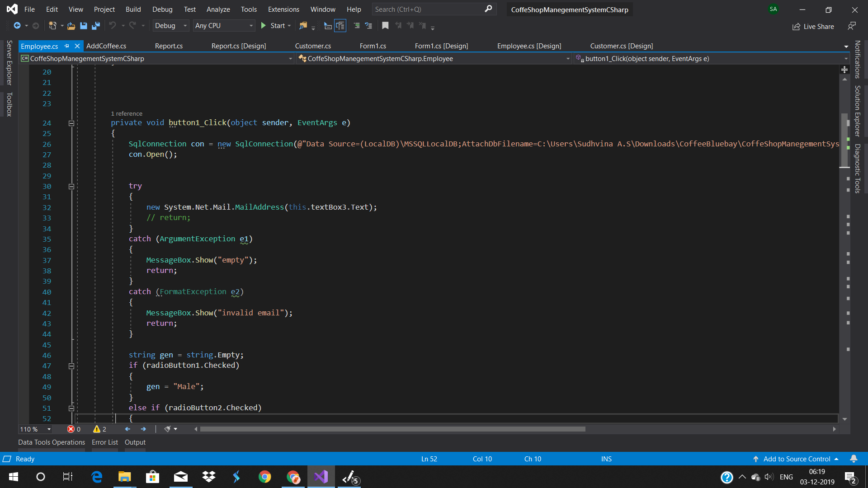Click inside the Search Ctrl+Q box

pyautogui.click(x=429, y=9)
